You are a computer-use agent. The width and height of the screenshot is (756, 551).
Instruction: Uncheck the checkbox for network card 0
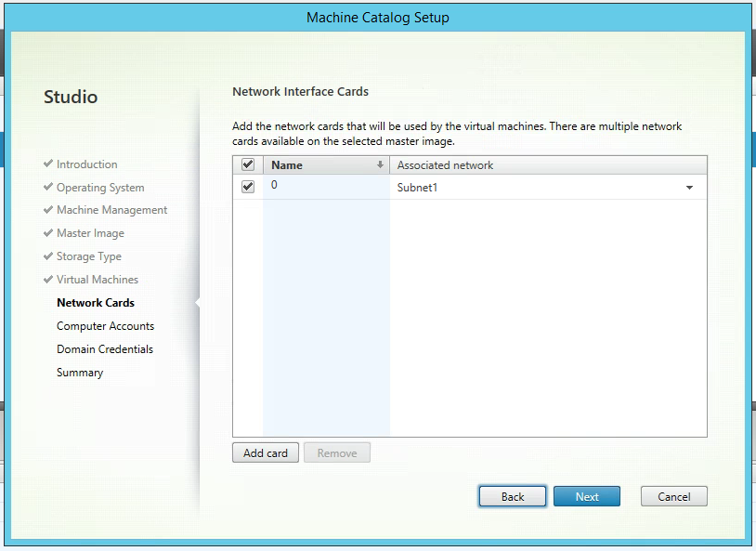248,187
